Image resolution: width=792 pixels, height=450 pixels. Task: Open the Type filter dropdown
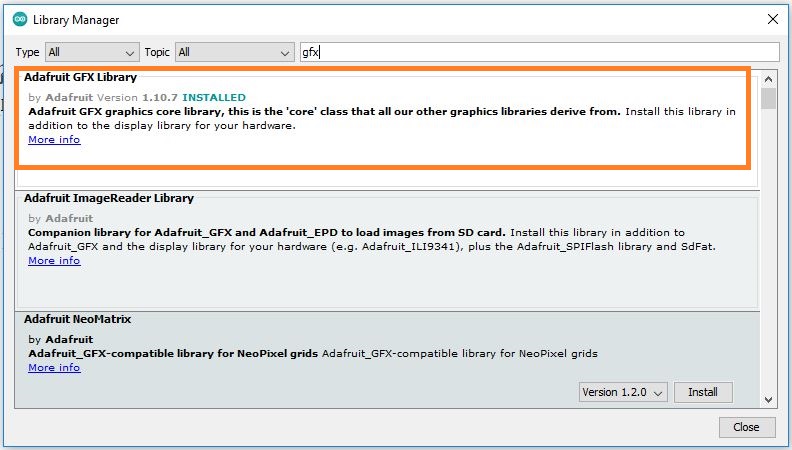92,52
